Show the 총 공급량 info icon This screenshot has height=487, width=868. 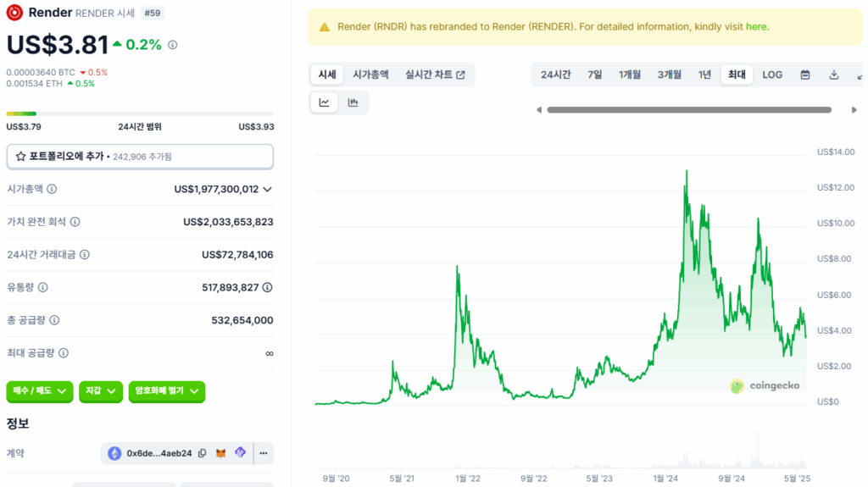click(x=54, y=320)
